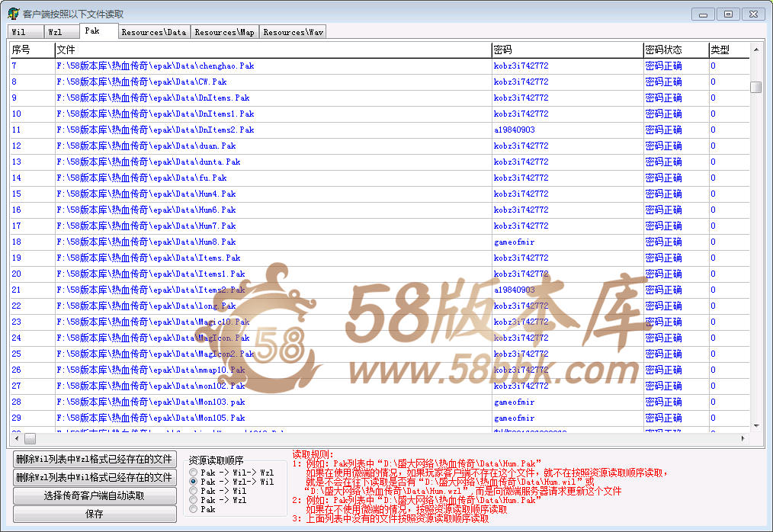Click 删除Wzl列表中Wil格式已经存在的文件 button

pos(95,477)
